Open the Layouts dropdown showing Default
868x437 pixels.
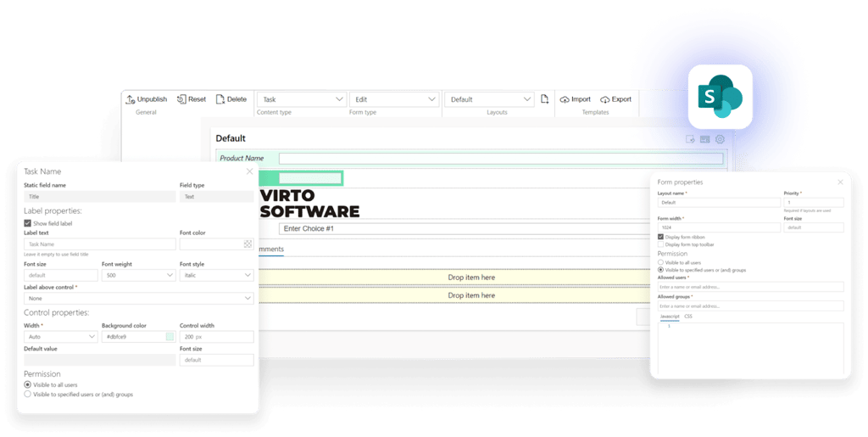(x=490, y=99)
